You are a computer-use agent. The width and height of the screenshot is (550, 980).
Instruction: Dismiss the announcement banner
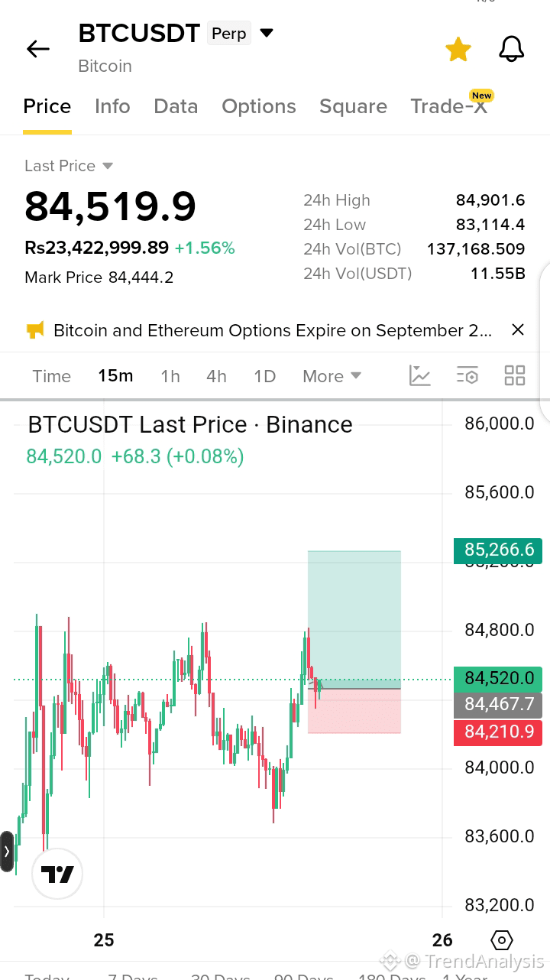(518, 329)
